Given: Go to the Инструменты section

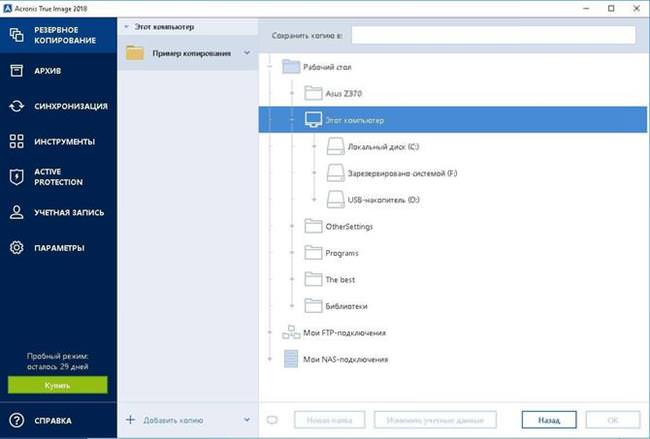Looking at the screenshot, I should click(58, 141).
